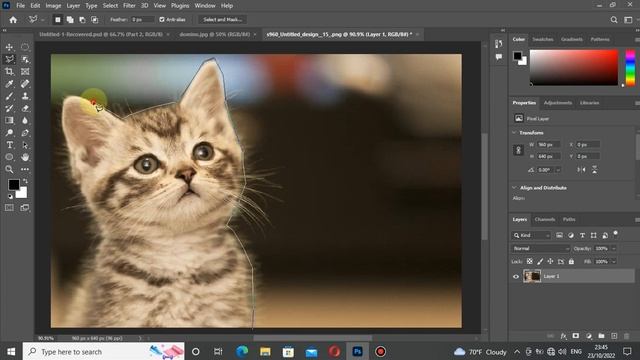The height and width of the screenshot is (360, 640).
Task: Select the Pen tool
Action: pyautogui.click(x=25, y=133)
